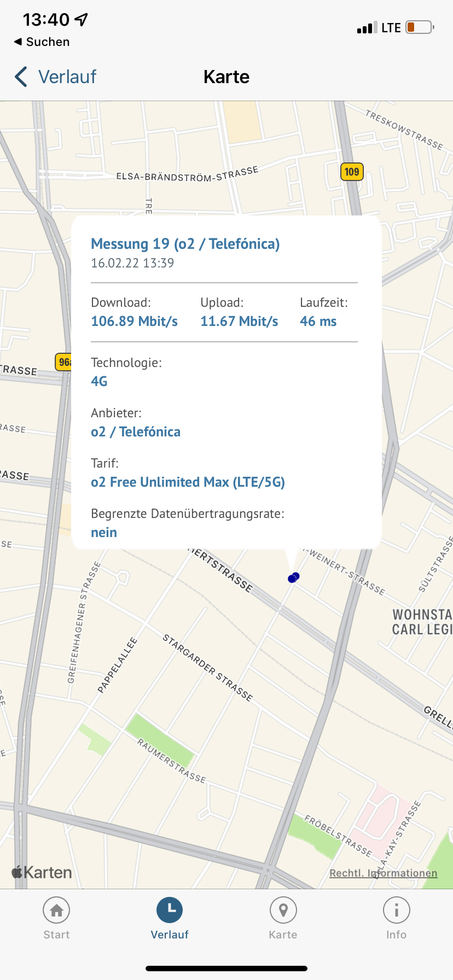The height and width of the screenshot is (980, 453).
Task: Tap the battery status icon
Action: point(420,27)
